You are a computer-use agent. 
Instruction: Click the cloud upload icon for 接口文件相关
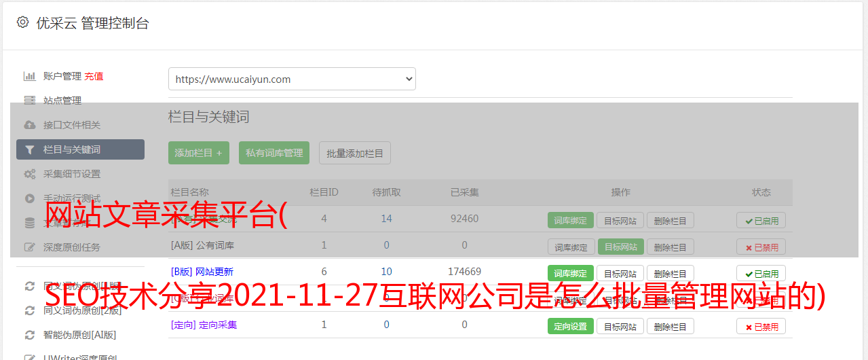(30, 125)
